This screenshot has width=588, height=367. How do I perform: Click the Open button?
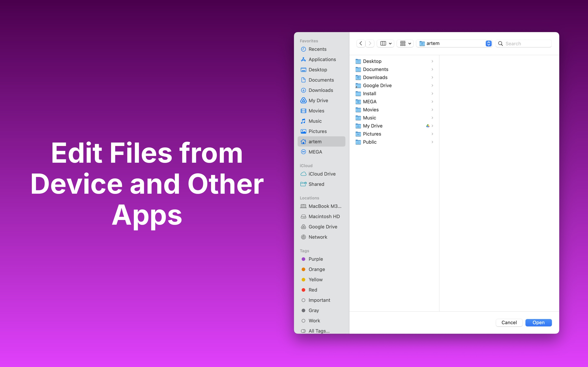(538, 323)
